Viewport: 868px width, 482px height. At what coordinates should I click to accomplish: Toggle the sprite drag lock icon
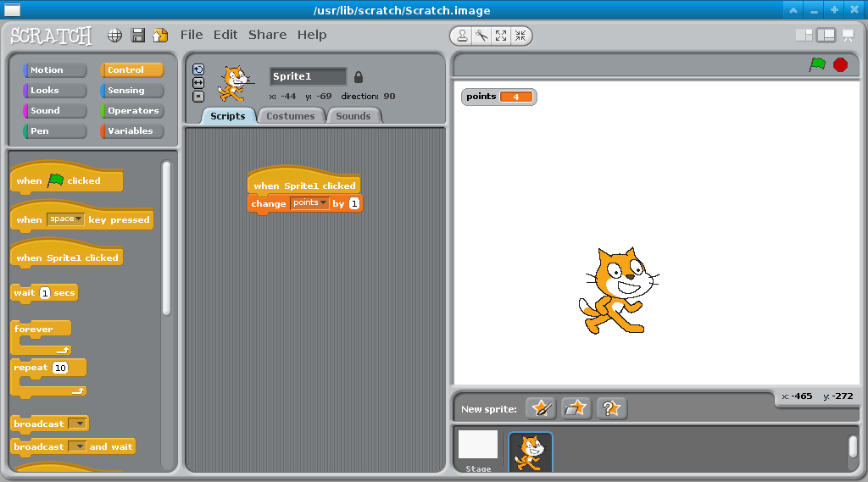coord(358,76)
